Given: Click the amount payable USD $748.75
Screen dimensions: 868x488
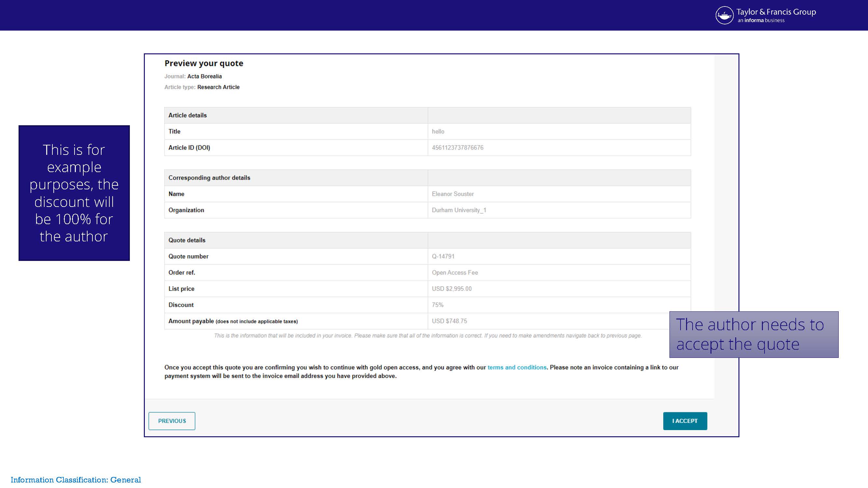Looking at the screenshot, I should 449,321.
